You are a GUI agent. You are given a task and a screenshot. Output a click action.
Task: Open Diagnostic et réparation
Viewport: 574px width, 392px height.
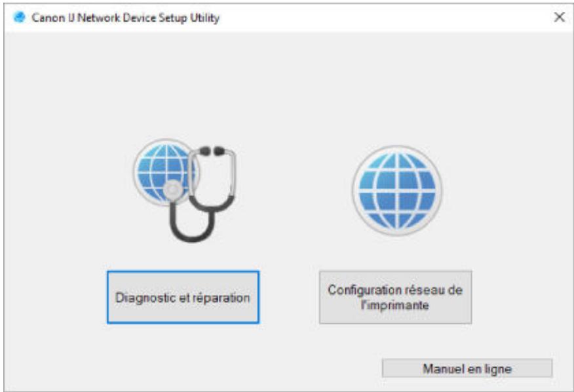183,298
